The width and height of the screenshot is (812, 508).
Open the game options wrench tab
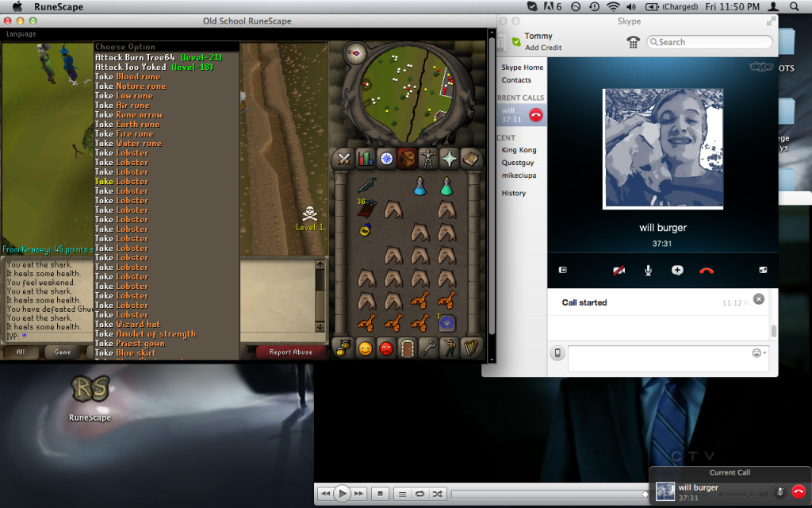[429, 348]
